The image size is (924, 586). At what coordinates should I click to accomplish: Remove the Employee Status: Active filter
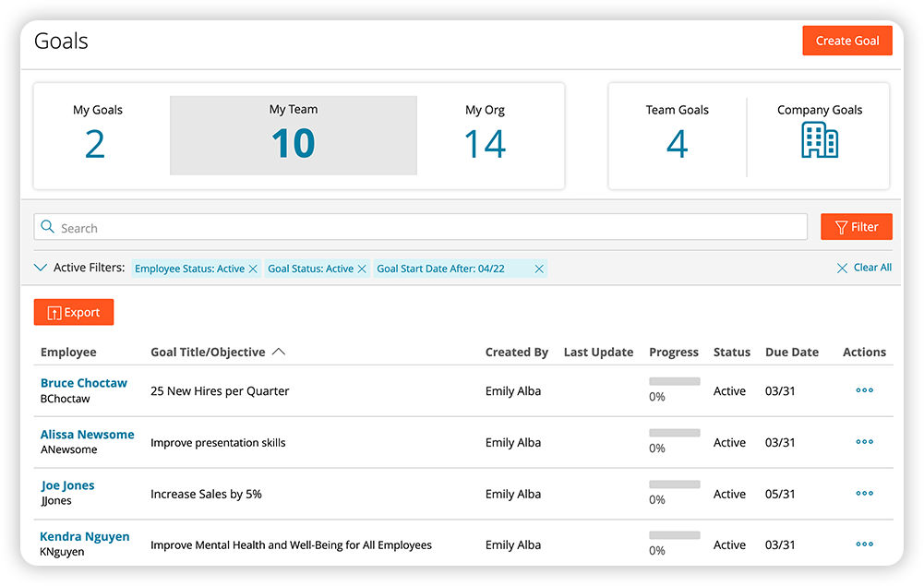pos(253,269)
